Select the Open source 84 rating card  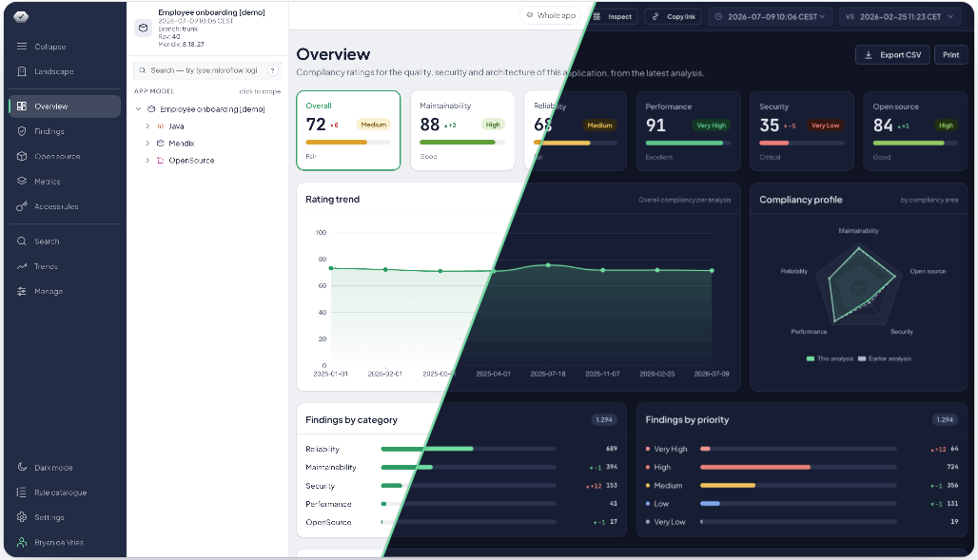coord(915,131)
